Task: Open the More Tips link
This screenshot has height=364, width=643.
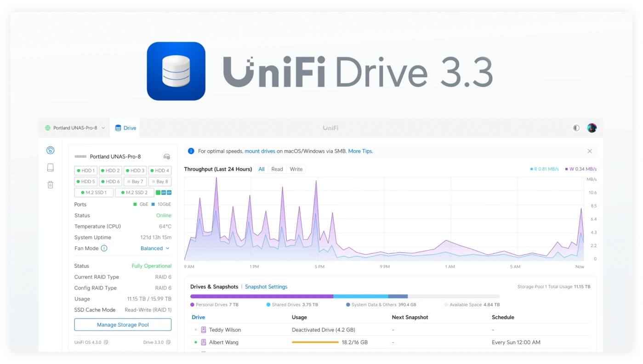Action: [x=360, y=151]
